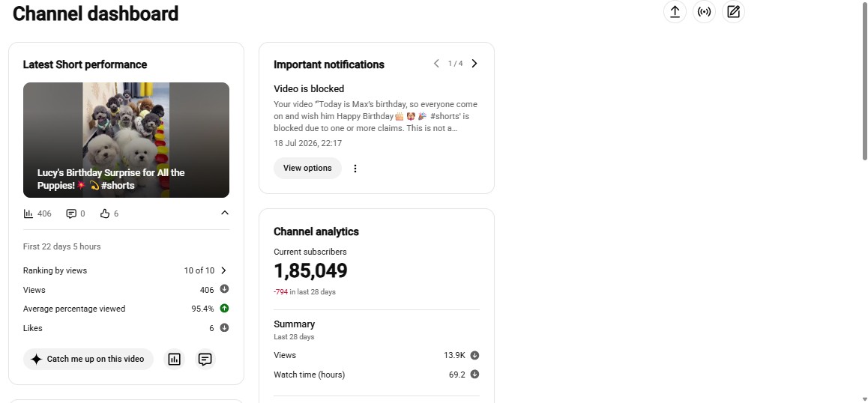This screenshot has height=403, width=868.
Task: Click the comments count icon under thumbnail
Action: (x=71, y=213)
